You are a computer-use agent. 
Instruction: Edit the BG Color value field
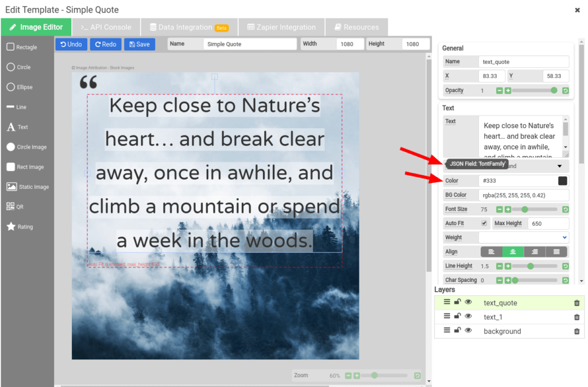click(x=524, y=195)
